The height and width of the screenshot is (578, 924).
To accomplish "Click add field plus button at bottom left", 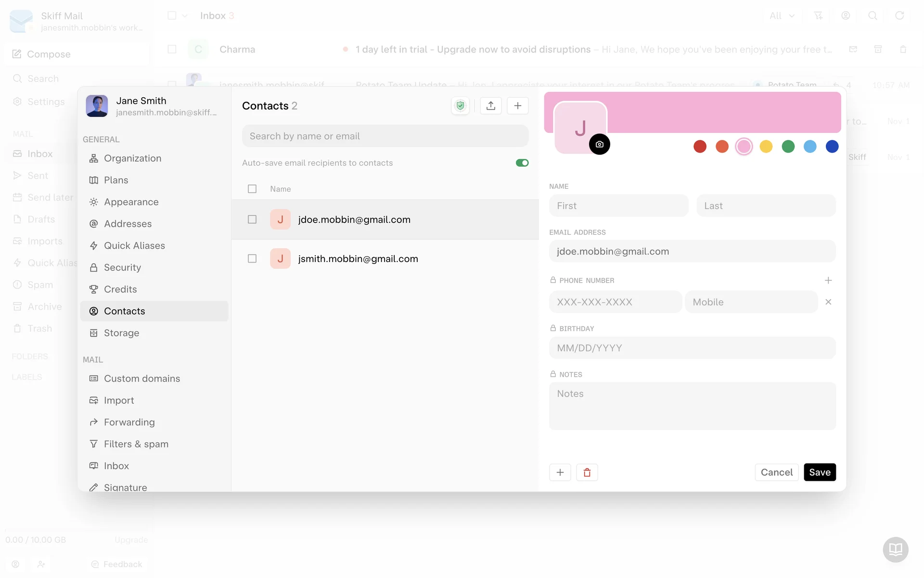I will [560, 473].
